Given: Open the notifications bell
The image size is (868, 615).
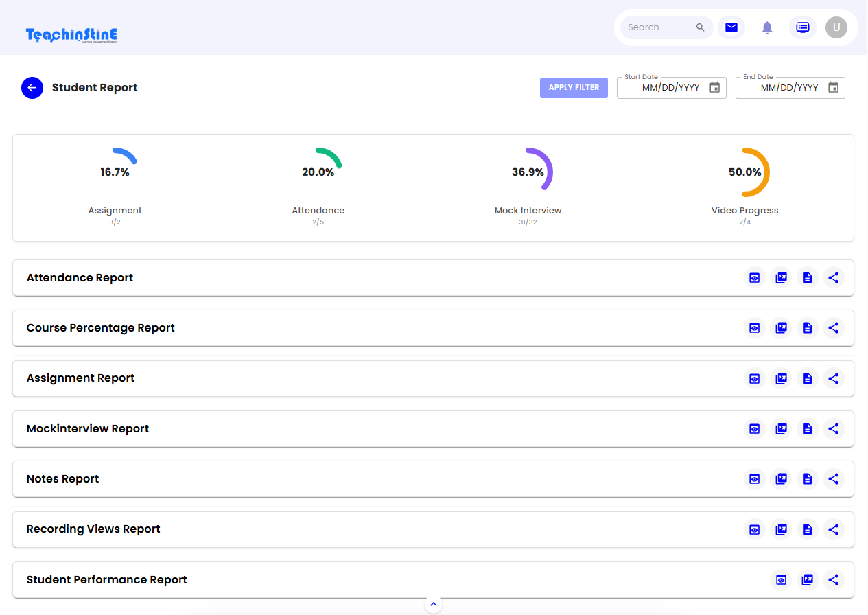Looking at the screenshot, I should (x=767, y=27).
